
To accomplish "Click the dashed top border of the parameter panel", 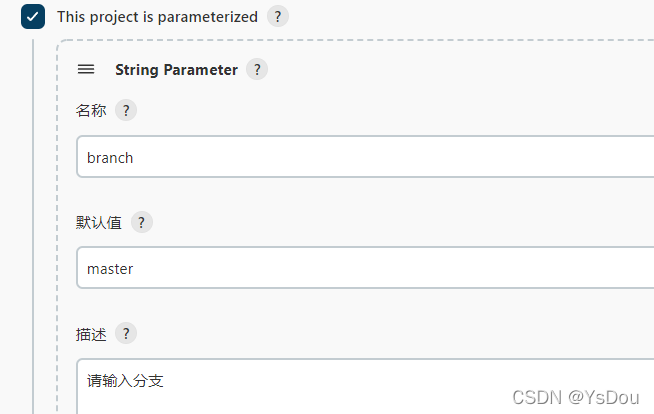I will [x=350, y=42].
